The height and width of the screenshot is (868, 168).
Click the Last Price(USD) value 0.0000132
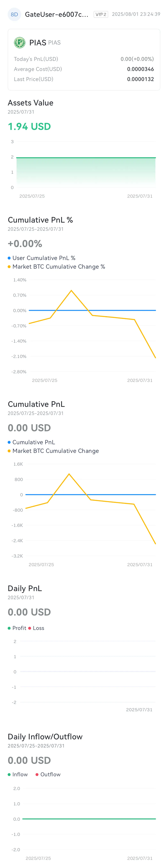pyautogui.click(x=140, y=79)
